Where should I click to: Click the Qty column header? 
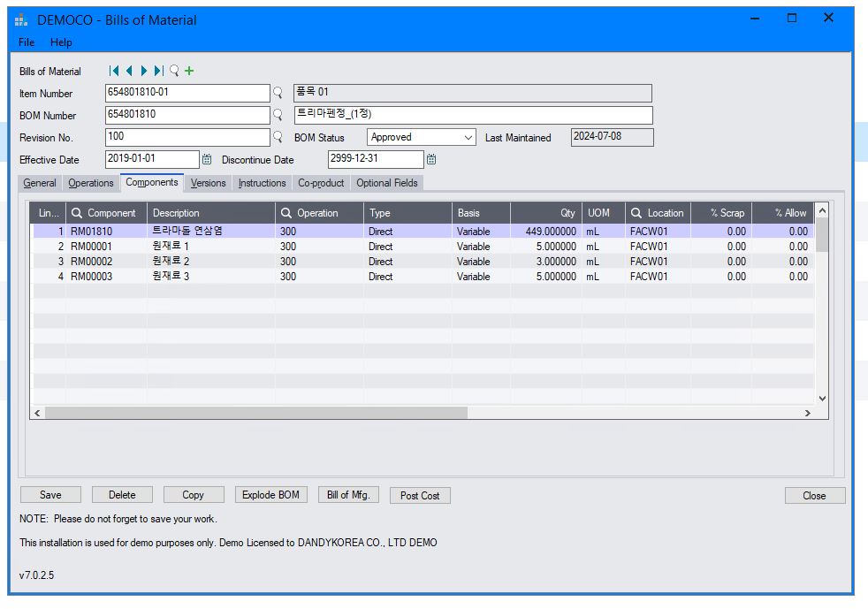(546, 213)
